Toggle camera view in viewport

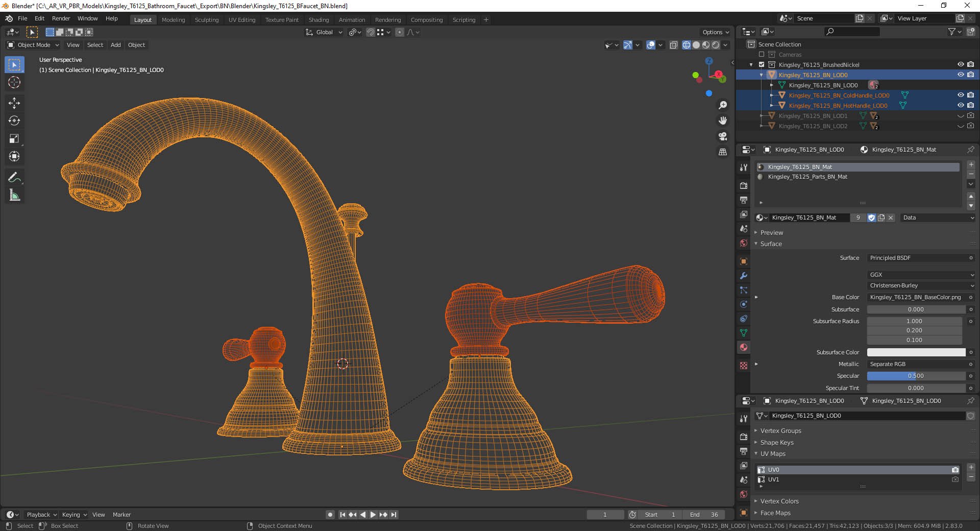point(723,136)
